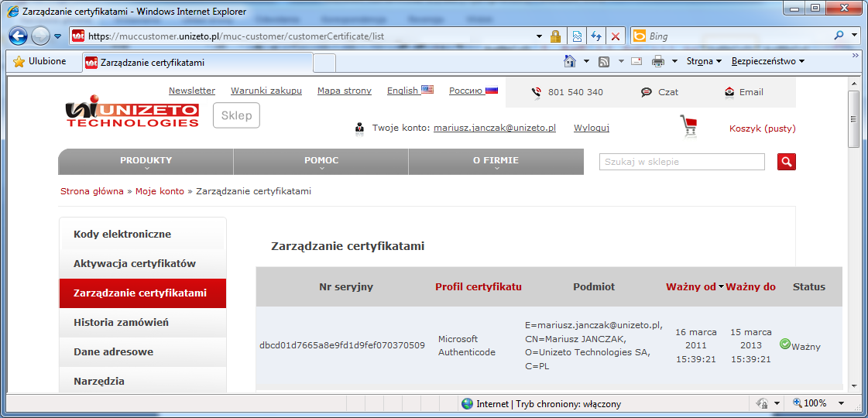Open the Ulubione favorites star button
This screenshot has width=868, height=418.
pyautogui.click(x=39, y=61)
